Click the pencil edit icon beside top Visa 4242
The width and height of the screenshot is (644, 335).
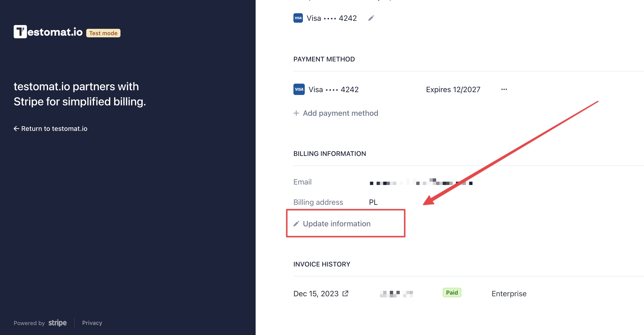point(371,18)
